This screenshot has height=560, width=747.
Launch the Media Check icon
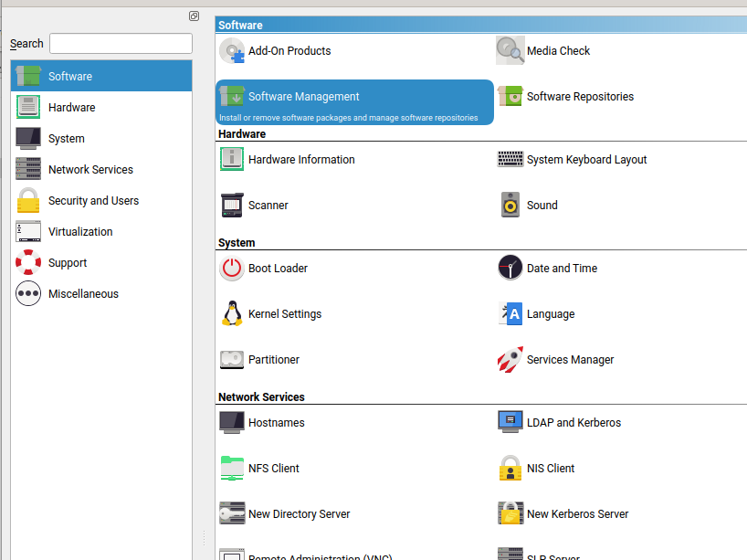point(510,50)
